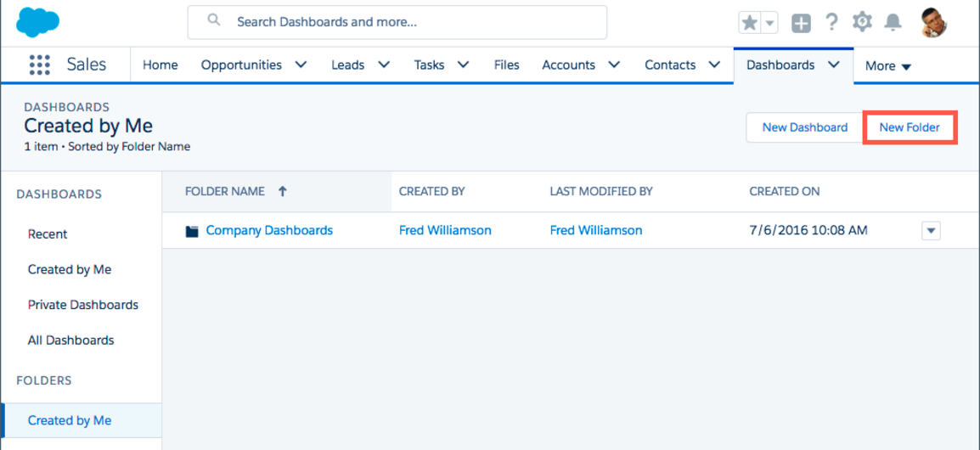Open the More navigation menu
The image size is (980, 450).
pyautogui.click(x=887, y=66)
